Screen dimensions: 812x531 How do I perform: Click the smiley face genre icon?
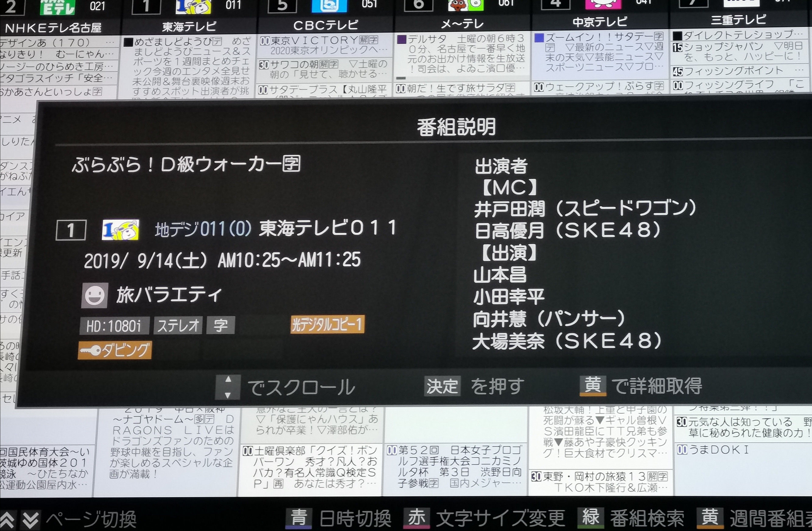pyautogui.click(x=95, y=295)
